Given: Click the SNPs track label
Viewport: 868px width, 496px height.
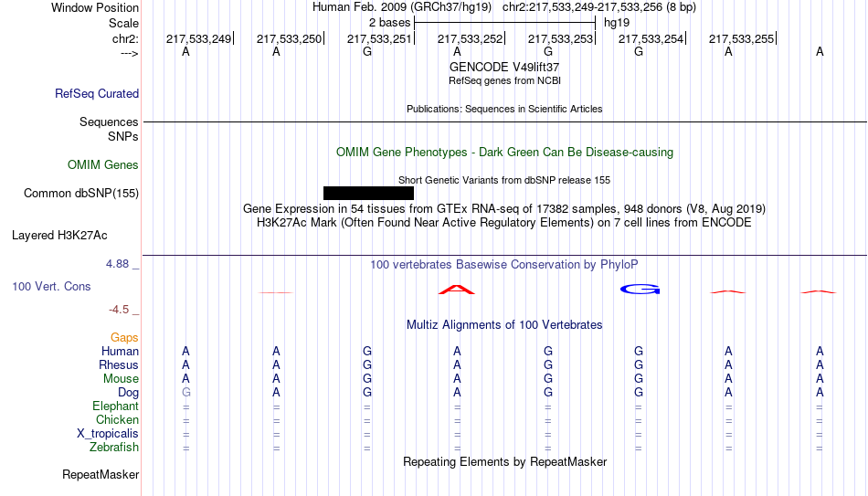Looking at the screenshot, I should pyautogui.click(x=123, y=136).
